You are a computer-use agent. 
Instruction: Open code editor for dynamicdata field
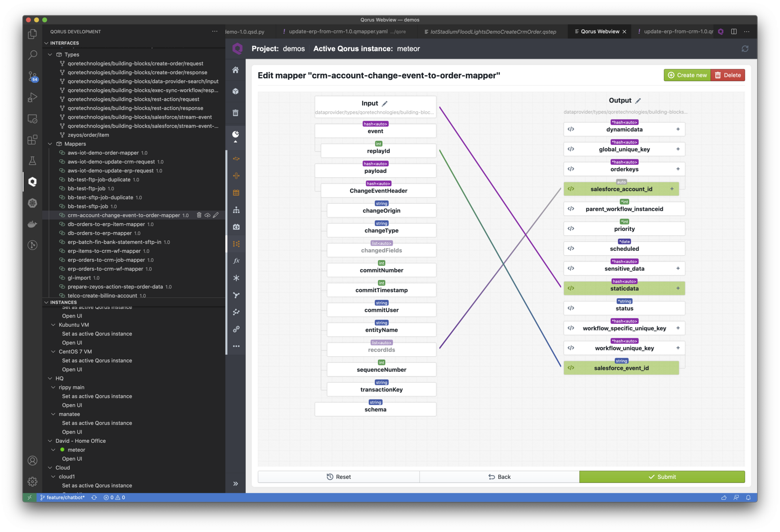point(571,129)
